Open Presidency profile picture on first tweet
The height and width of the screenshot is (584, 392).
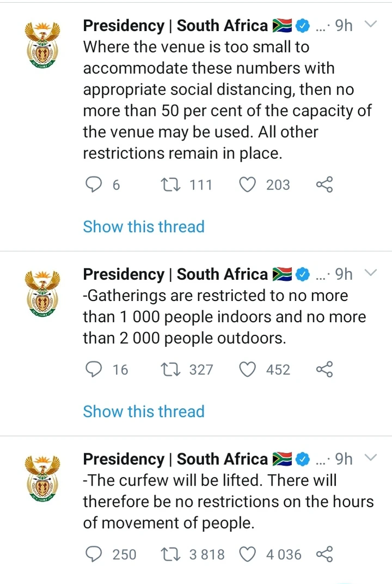click(x=42, y=45)
